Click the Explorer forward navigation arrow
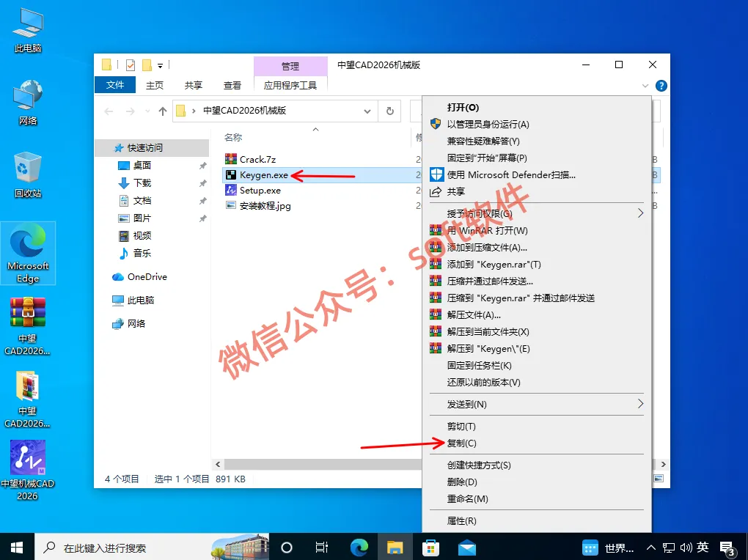748x560 pixels. click(131, 111)
